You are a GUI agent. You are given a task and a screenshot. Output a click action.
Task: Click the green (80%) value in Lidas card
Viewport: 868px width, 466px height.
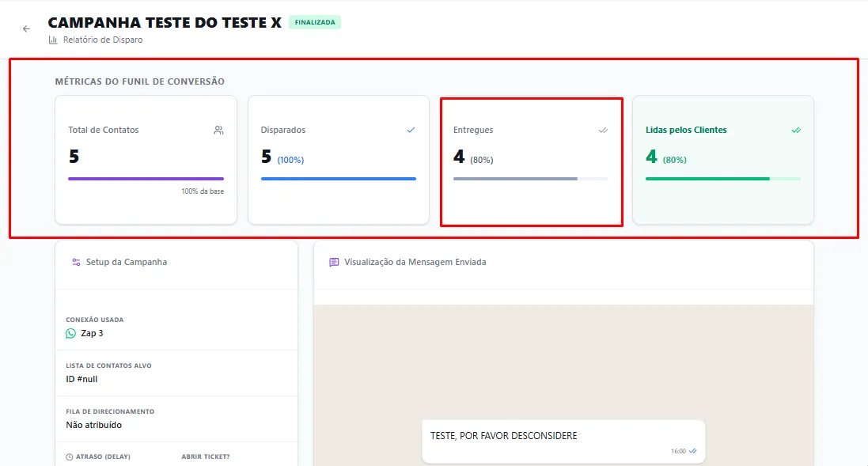(x=675, y=160)
